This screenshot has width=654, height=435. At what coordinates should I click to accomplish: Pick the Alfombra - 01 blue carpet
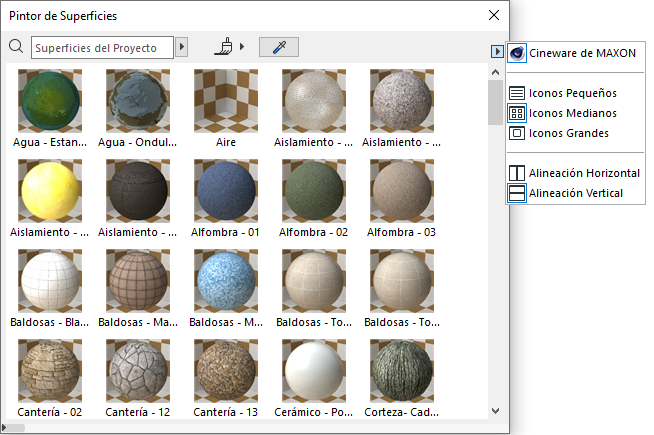click(226, 191)
